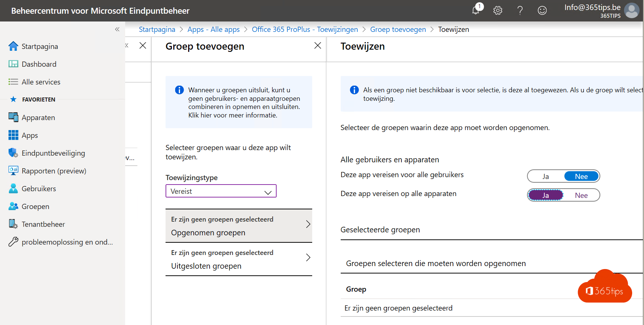Click the Info@365tips.be account name
The height and width of the screenshot is (325, 644).
[593, 7]
